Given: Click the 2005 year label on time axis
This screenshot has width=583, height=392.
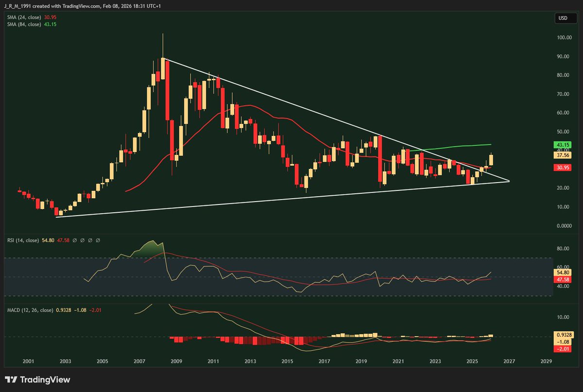Looking at the screenshot, I should pos(102,362).
